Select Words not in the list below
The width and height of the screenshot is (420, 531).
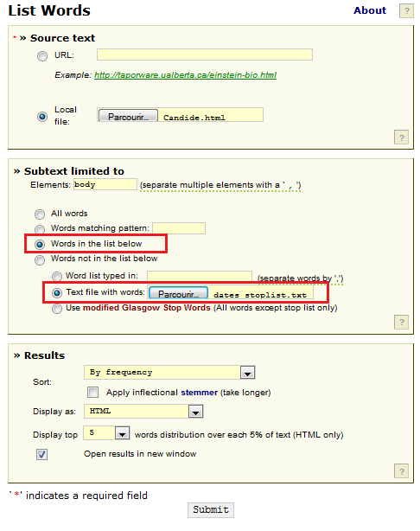pos(40,259)
